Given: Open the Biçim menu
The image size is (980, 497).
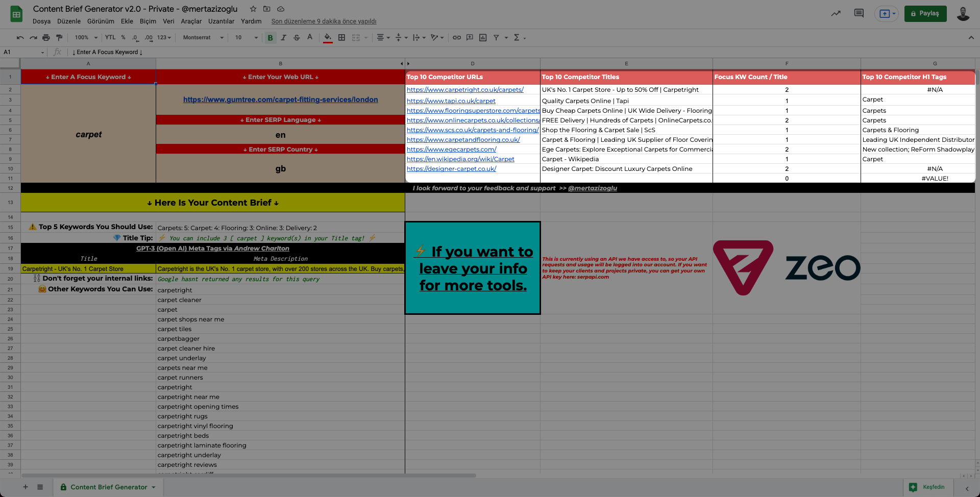Looking at the screenshot, I should click(148, 21).
